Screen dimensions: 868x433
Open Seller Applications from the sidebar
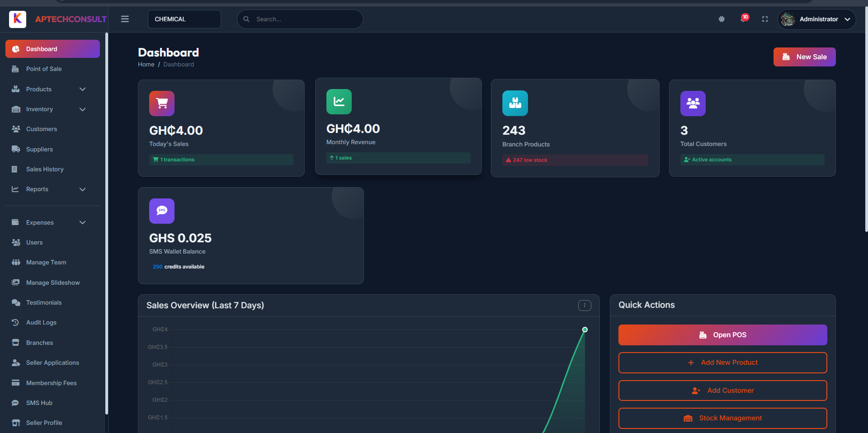pyautogui.click(x=52, y=362)
